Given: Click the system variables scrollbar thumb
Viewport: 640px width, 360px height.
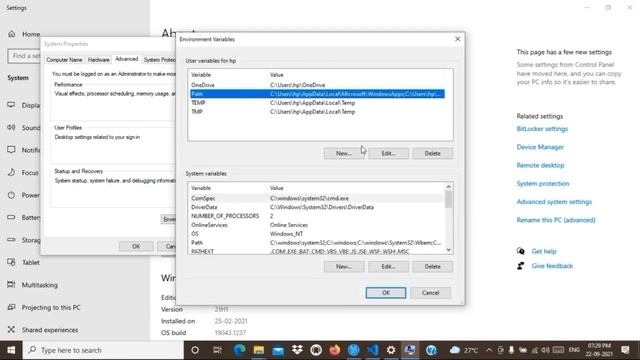Looking at the screenshot, I should (x=449, y=199).
